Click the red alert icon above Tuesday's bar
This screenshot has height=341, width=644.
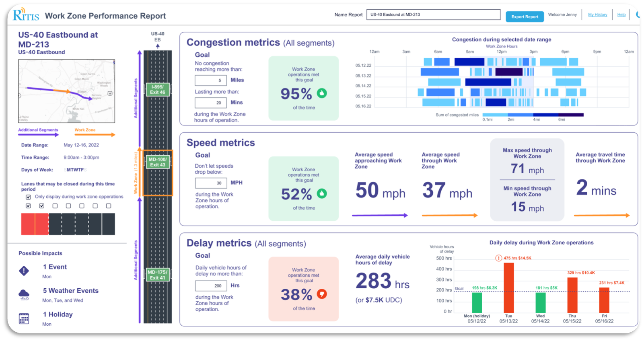[498, 258]
